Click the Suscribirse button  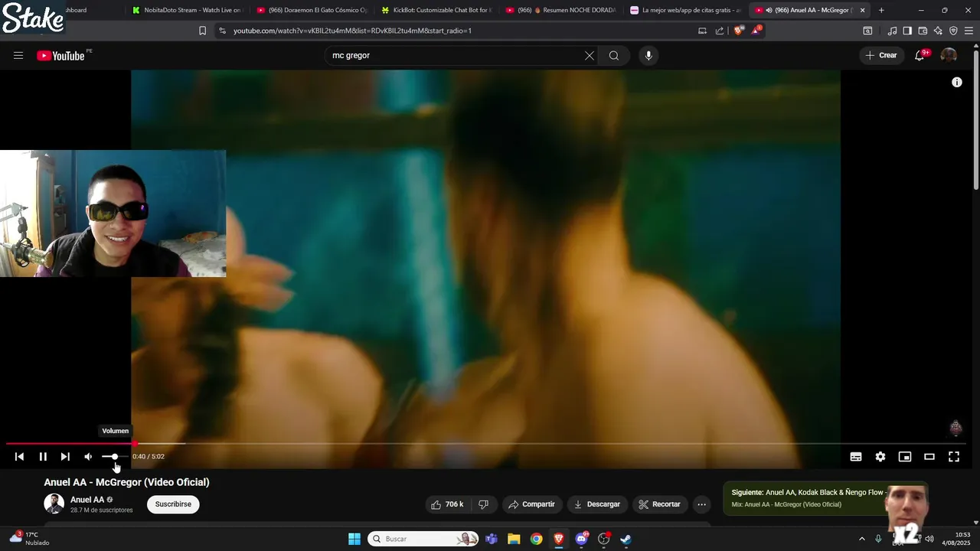[x=173, y=504]
